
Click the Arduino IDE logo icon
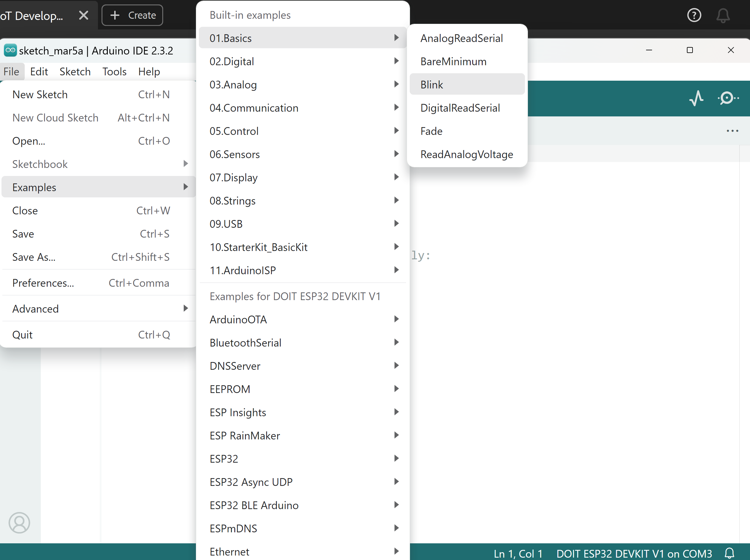pos(10,51)
